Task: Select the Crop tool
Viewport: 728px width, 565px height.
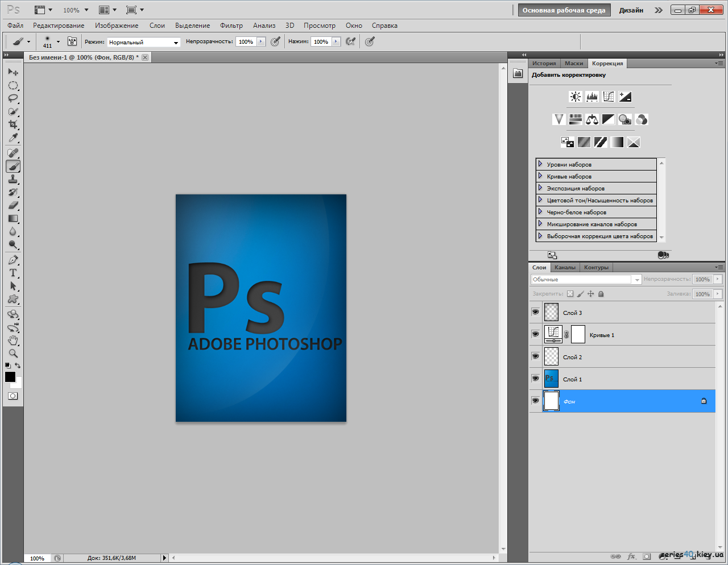Action: point(13,124)
